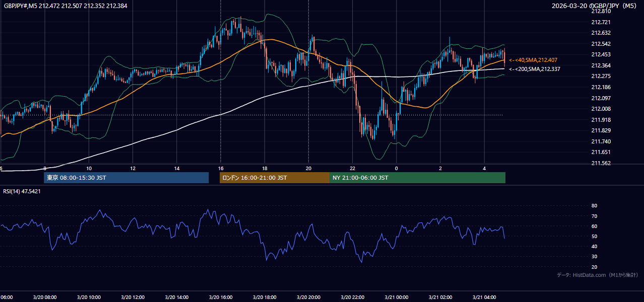Click price scale value 211.829
The width and height of the screenshot is (644, 302).
pyautogui.click(x=601, y=130)
